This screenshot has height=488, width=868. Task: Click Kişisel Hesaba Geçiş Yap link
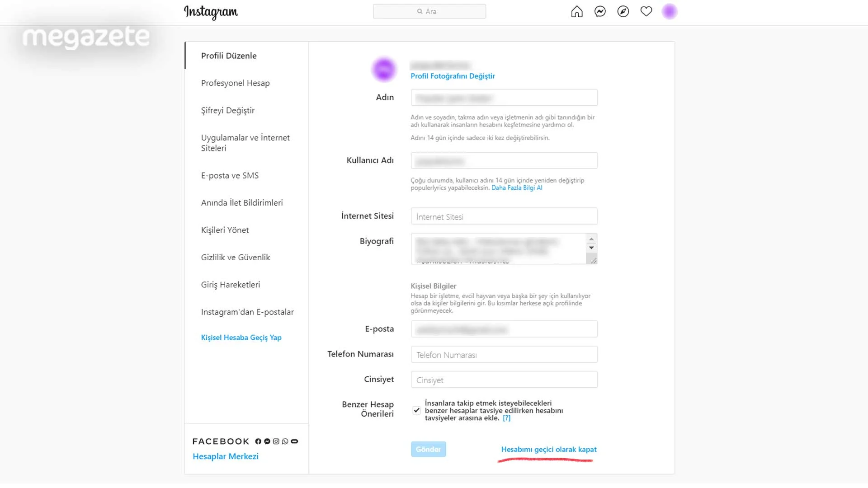[x=241, y=338]
